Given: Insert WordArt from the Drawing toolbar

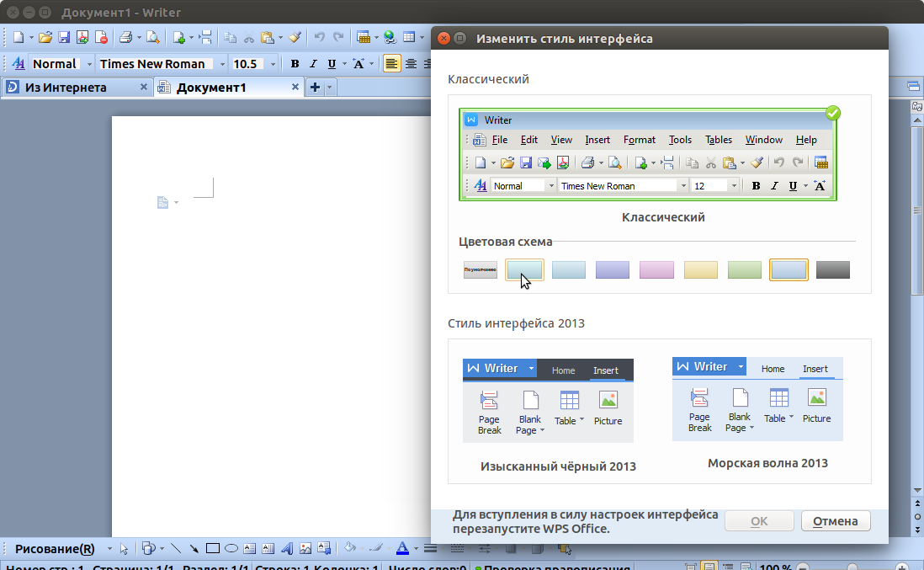Looking at the screenshot, I should [x=287, y=549].
